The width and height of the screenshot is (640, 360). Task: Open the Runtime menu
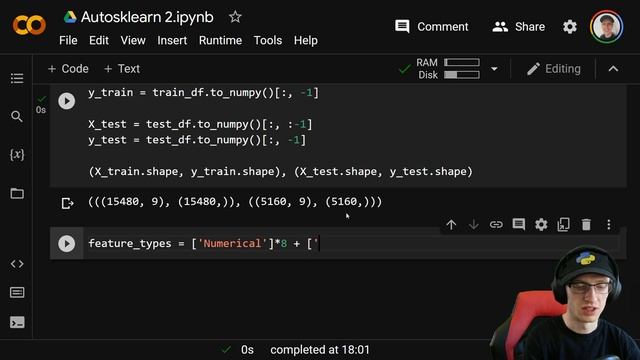[x=220, y=40]
